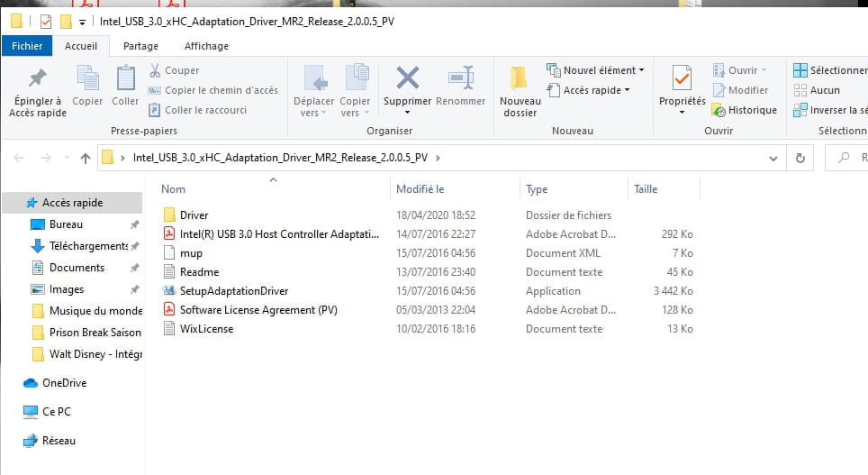Click Modifier in the ribbon
The height and width of the screenshot is (475, 868).
click(741, 90)
